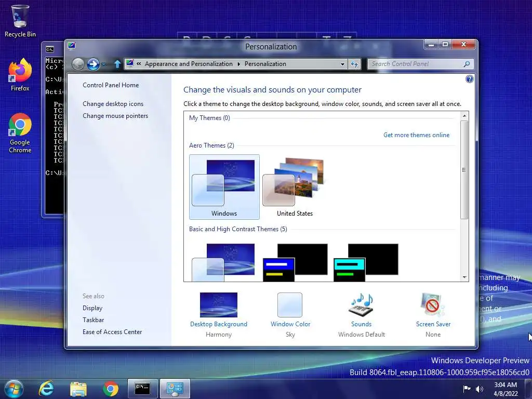Click the Screen Saver icon
This screenshot has width=532, height=399.
pyautogui.click(x=433, y=304)
